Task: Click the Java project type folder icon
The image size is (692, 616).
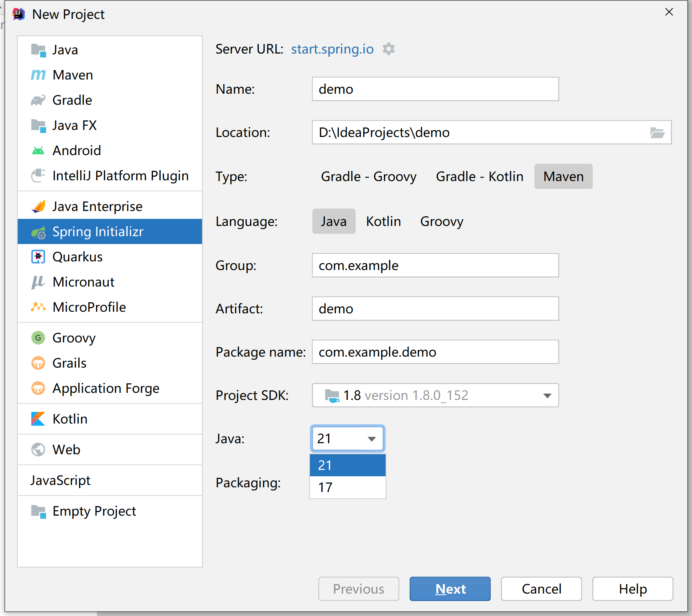Action: 38,50
